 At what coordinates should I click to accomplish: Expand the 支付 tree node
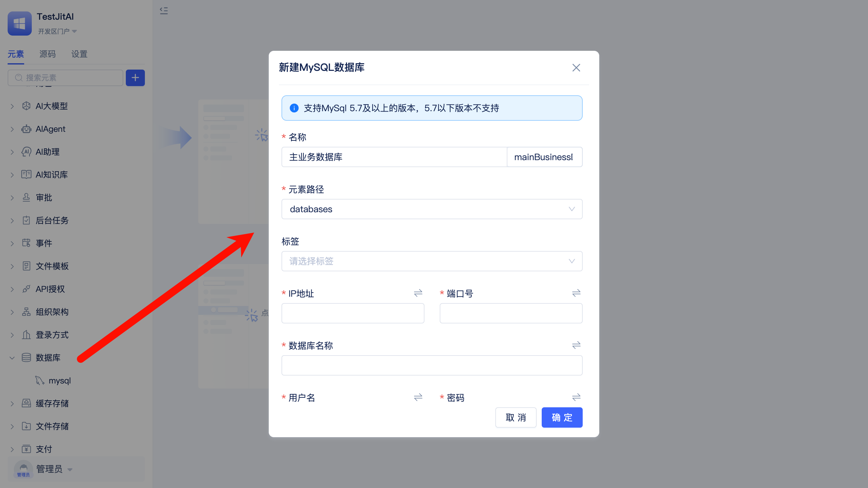[x=12, y=449]
